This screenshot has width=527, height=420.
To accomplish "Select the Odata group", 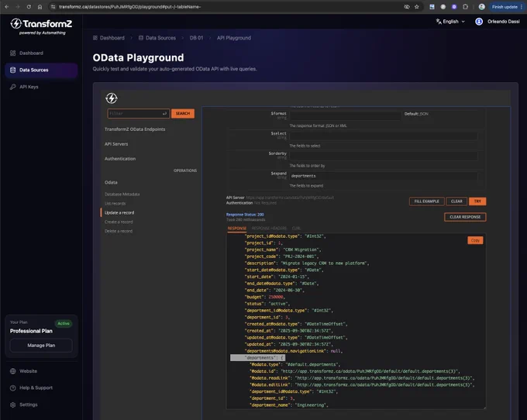I will pyautogui.click(x=111, y=182).
